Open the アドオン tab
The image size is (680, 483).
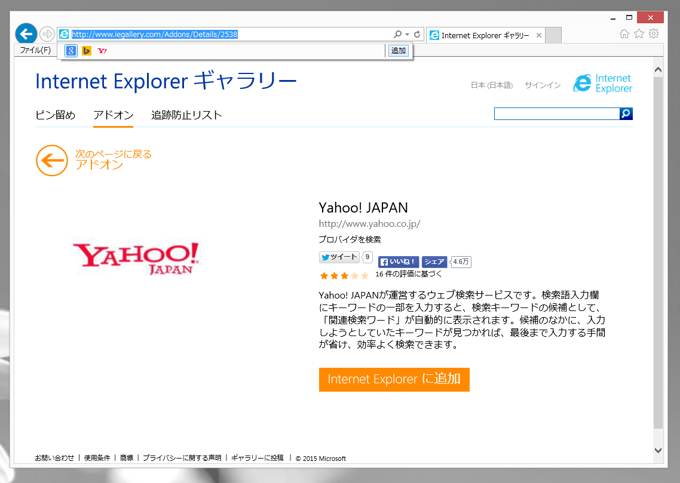coord(113,115)
